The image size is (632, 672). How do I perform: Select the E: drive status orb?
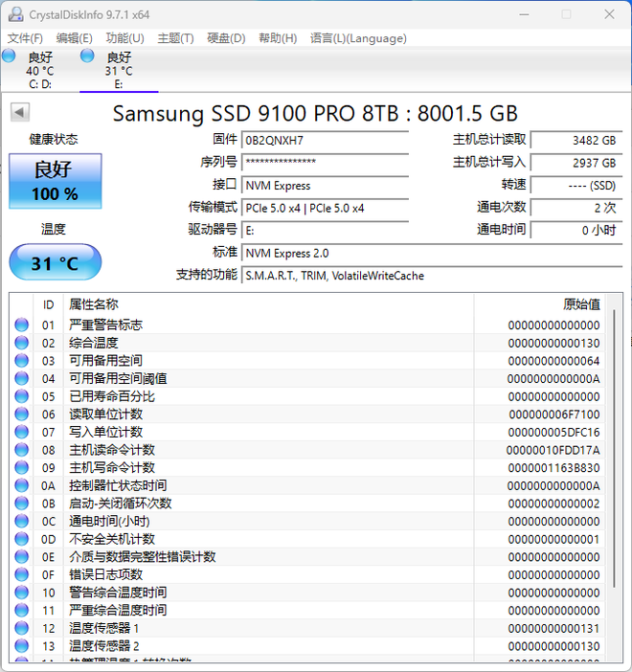click(x=88, y=56)
